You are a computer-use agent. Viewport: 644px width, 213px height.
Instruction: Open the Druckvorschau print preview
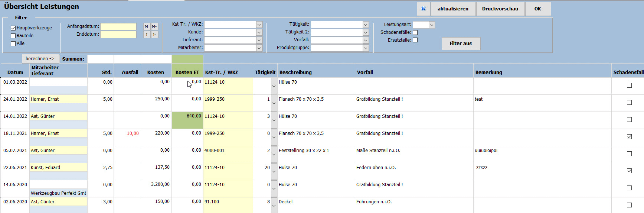click(x=500, y=9)
